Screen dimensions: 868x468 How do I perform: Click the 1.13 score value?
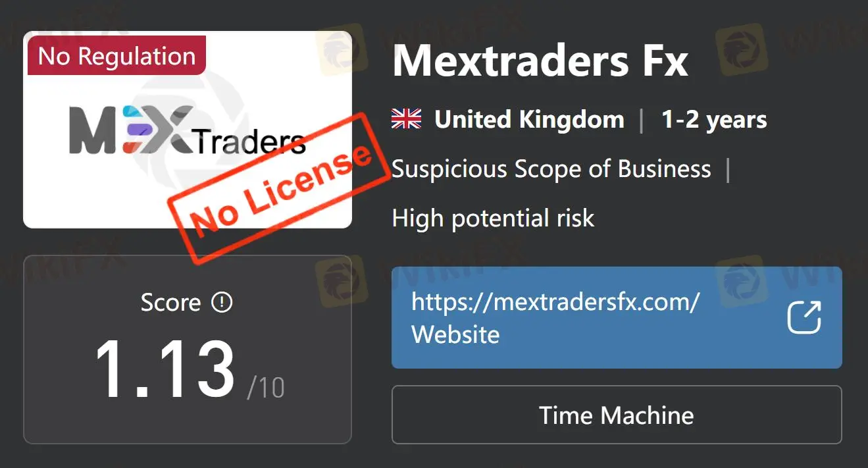pos(165,370)
